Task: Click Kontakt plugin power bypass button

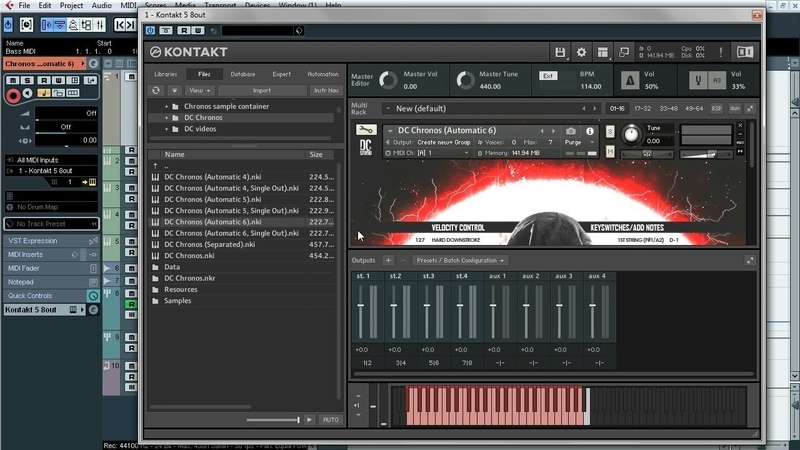Action: (150, 31)
